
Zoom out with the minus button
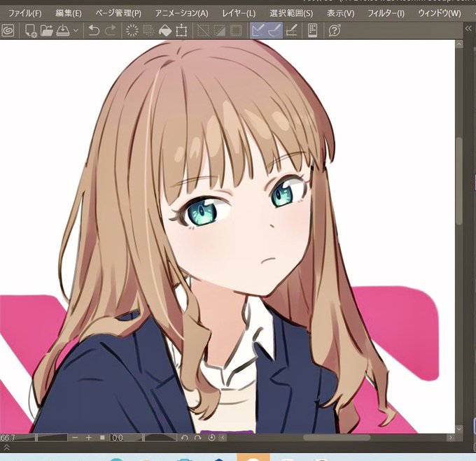(76, 438)
